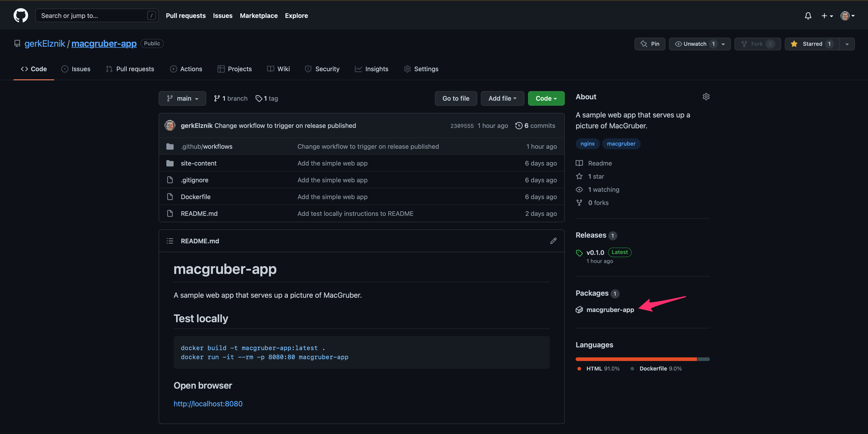Open the repository Settings tab
This screenshot has height=434, width=868.
(421, 69)
